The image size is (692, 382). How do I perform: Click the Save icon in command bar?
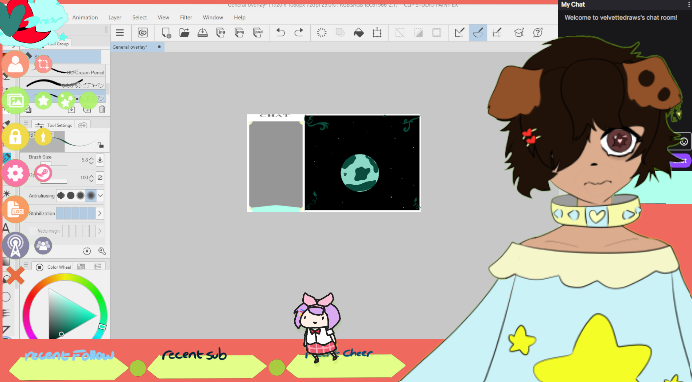pos(203,33)
